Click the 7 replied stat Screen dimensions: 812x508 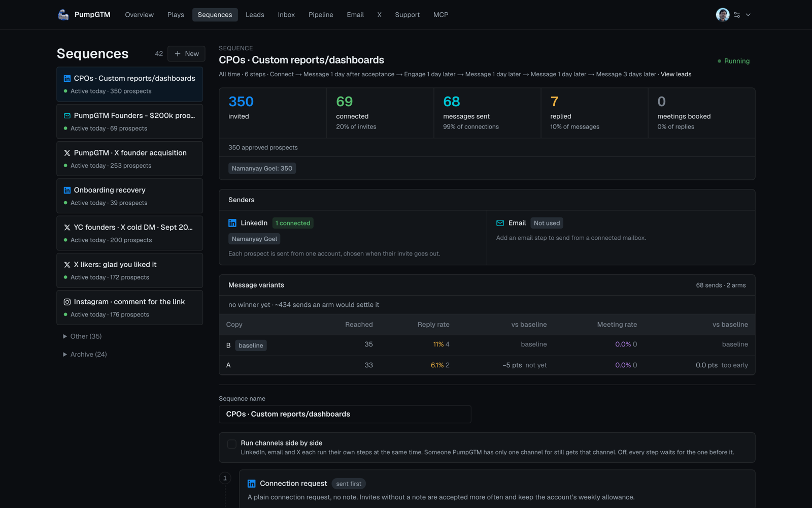click(x=594, y=113)
